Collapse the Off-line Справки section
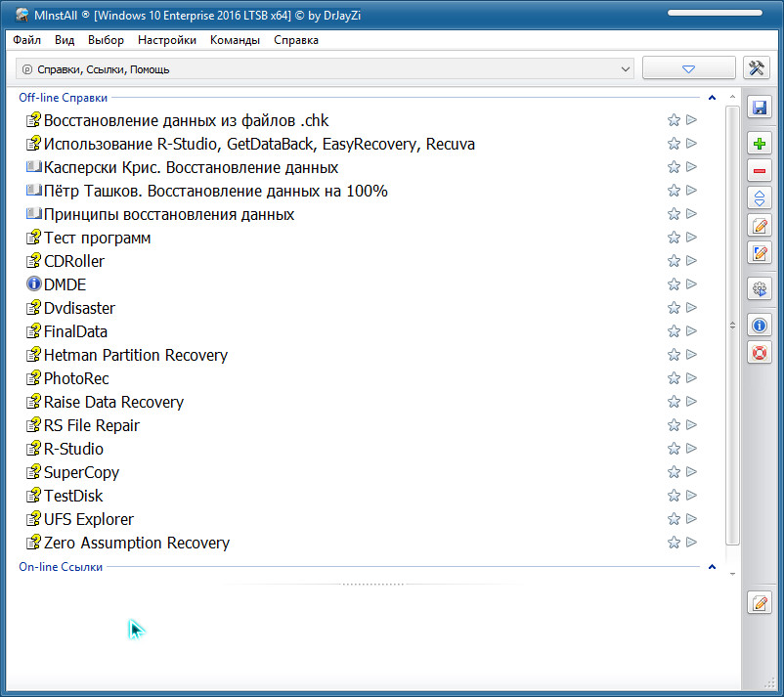Viewport: 784px width, 697px height. (712, 98)
